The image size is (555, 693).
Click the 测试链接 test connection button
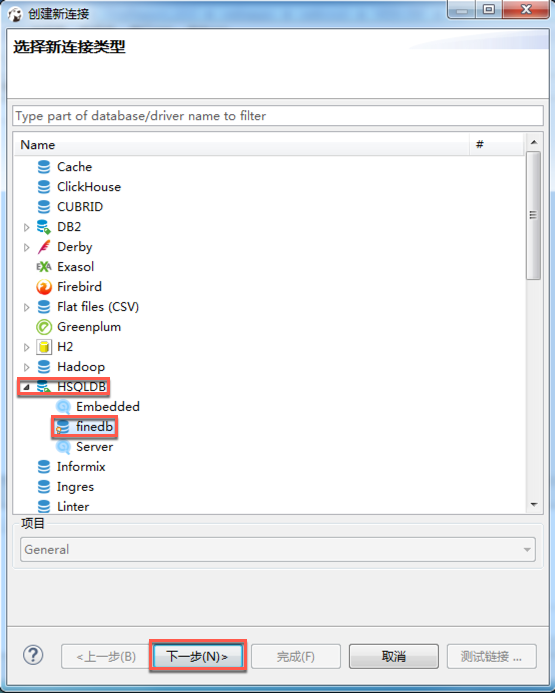click(492, 656)
